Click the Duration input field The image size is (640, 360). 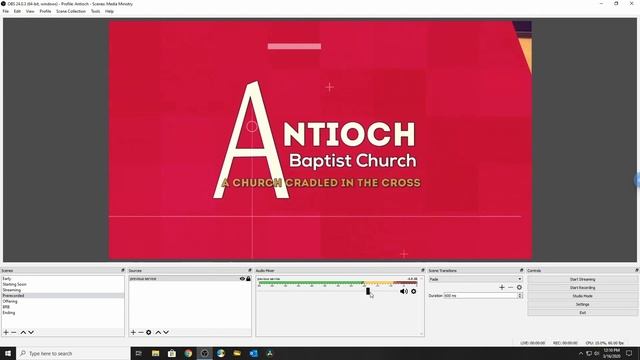tap(480, 296)
